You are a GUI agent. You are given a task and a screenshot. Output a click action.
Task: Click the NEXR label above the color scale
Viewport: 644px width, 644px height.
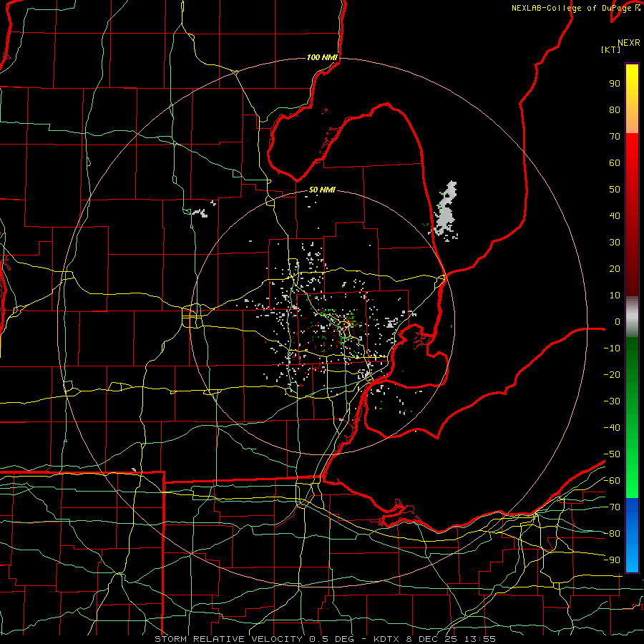(628, 43)
